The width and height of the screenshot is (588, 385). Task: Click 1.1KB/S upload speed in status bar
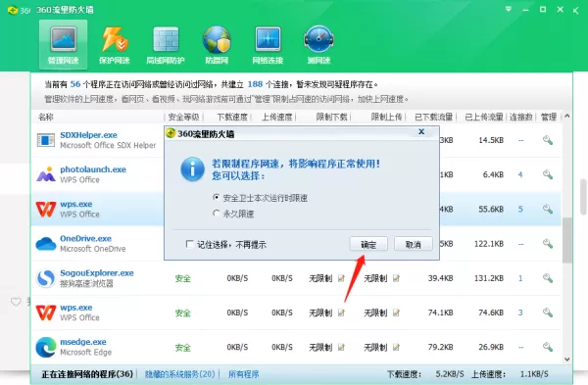(x=534, y=374)
